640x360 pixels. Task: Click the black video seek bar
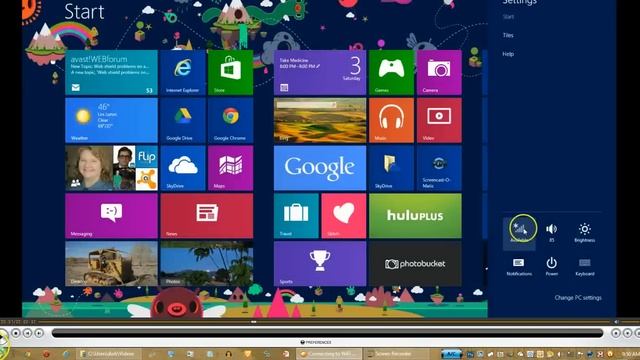327,333
